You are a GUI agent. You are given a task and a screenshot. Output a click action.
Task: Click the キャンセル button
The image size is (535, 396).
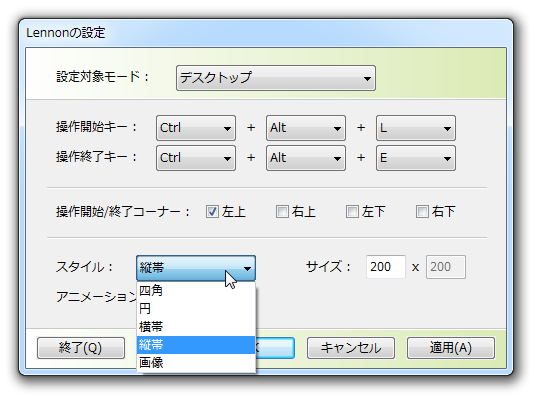click(351, 348)
